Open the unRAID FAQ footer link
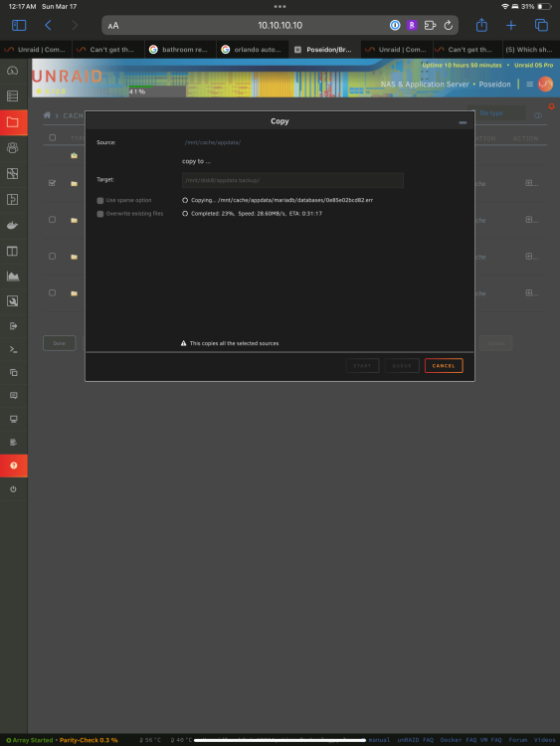 pyautogui.click(x=416, y=740)
